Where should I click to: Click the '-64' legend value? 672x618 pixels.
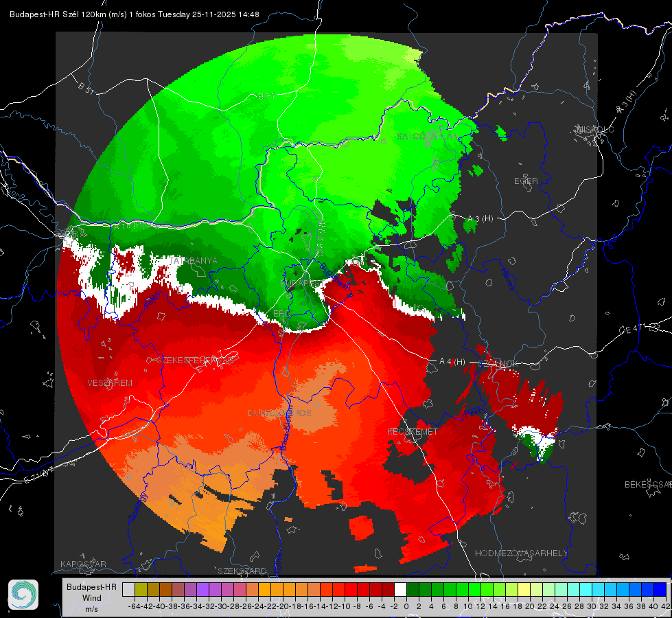click(135, 606)
